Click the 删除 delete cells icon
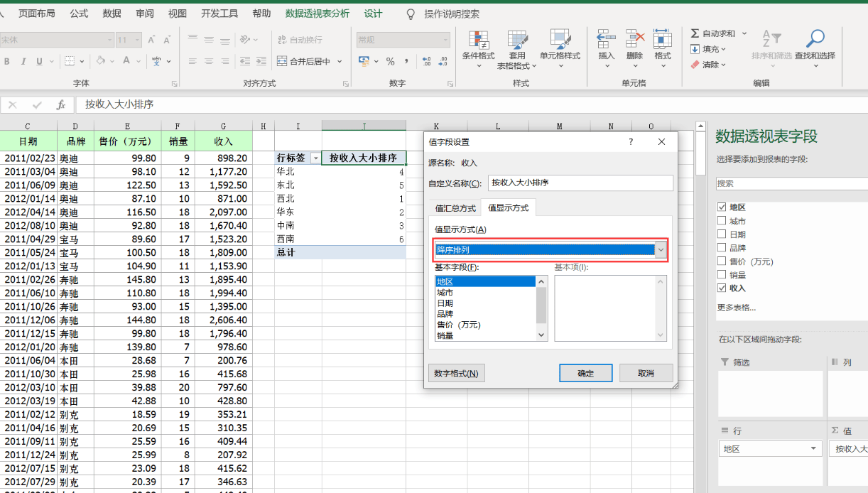This screenshot has width=868, height=493. [x=634, y=39]
